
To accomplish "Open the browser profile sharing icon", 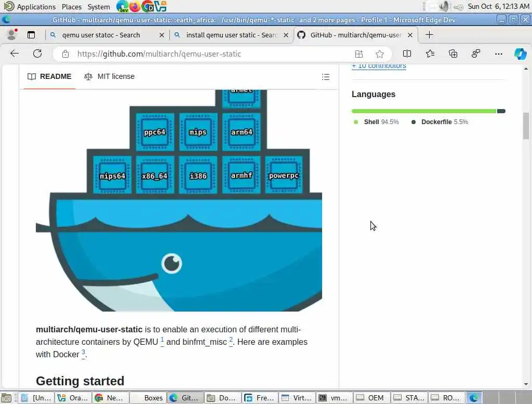I will [x=476, y=53].
